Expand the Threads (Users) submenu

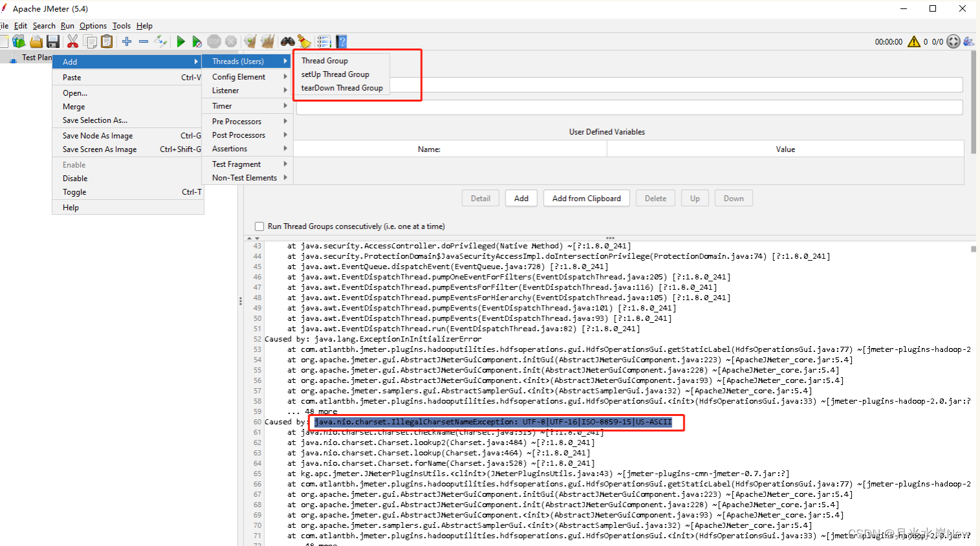(247, 61)
